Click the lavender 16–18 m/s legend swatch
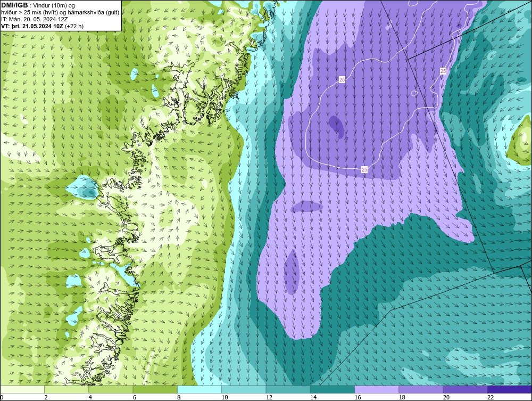 click(x=377, y=389)
